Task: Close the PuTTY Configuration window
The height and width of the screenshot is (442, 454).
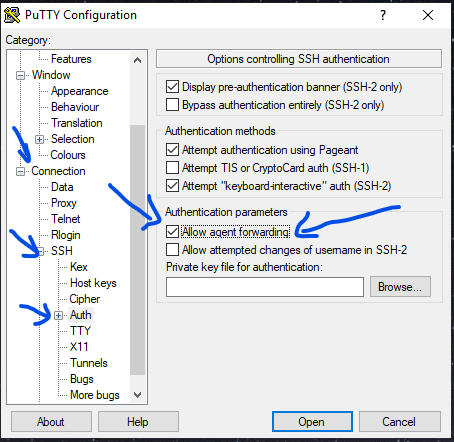Action: pos(428,15)
